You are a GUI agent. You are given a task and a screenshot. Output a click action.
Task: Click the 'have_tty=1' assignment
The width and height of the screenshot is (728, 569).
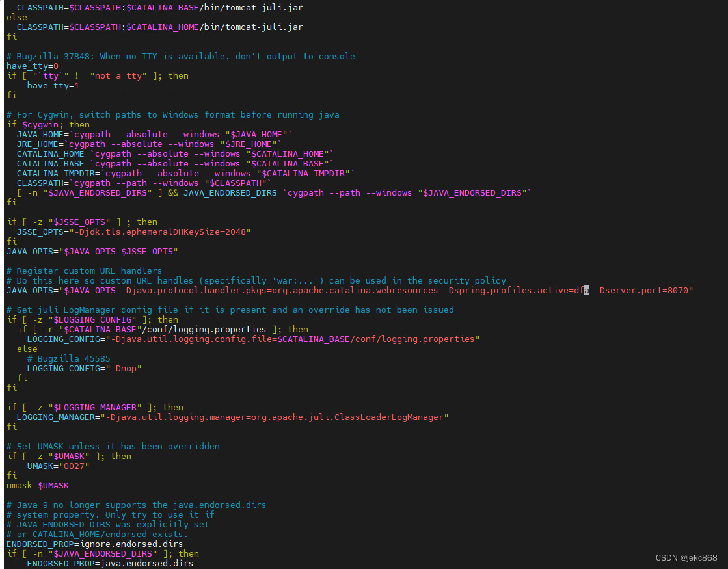[53, 86]
